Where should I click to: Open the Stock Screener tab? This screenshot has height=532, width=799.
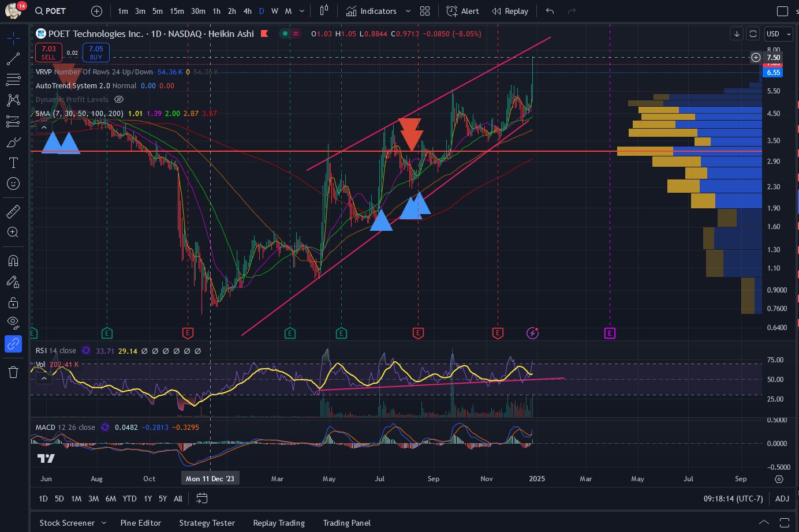pyautogui.click(x=67, y=523)
